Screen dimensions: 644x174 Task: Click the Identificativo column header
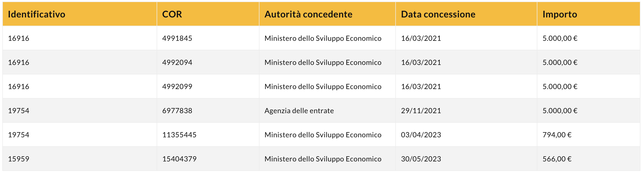(36, 14)
